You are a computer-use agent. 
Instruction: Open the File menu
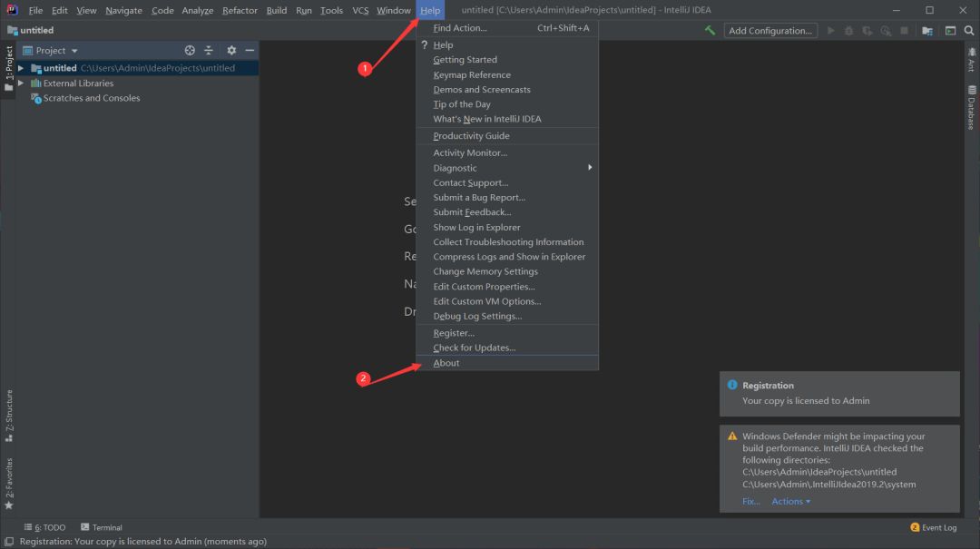pyautogui.click(x=35, y=10)
